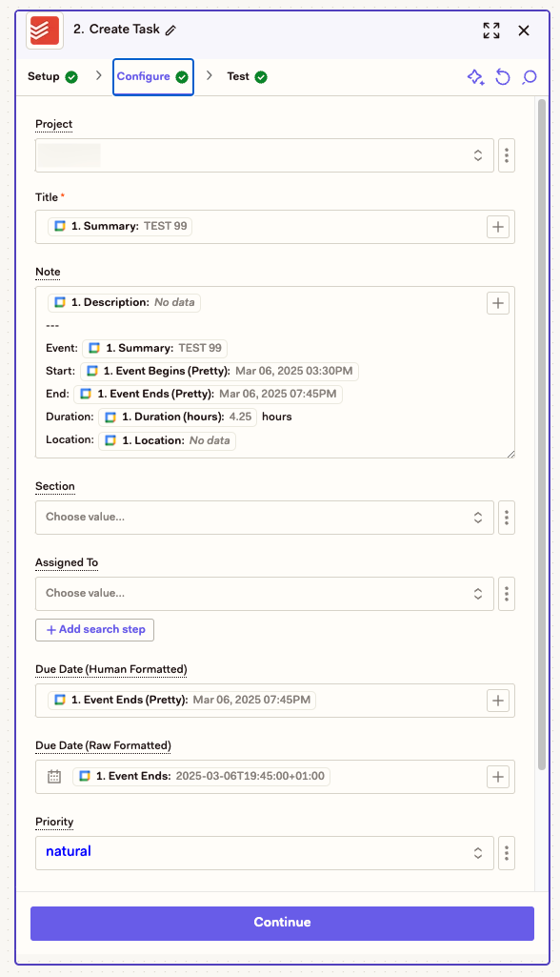Click inside Due Date Human Formatted field
This screenshot has width=560, height=977.
pos(275,701)
